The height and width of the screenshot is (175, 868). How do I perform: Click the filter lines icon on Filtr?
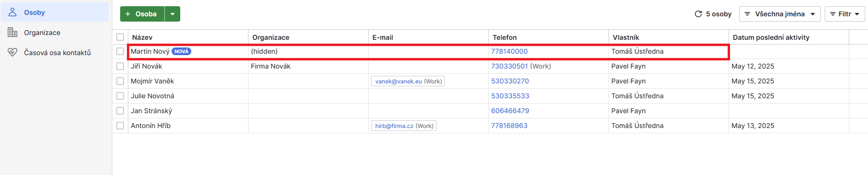click(x=833, y=14)
